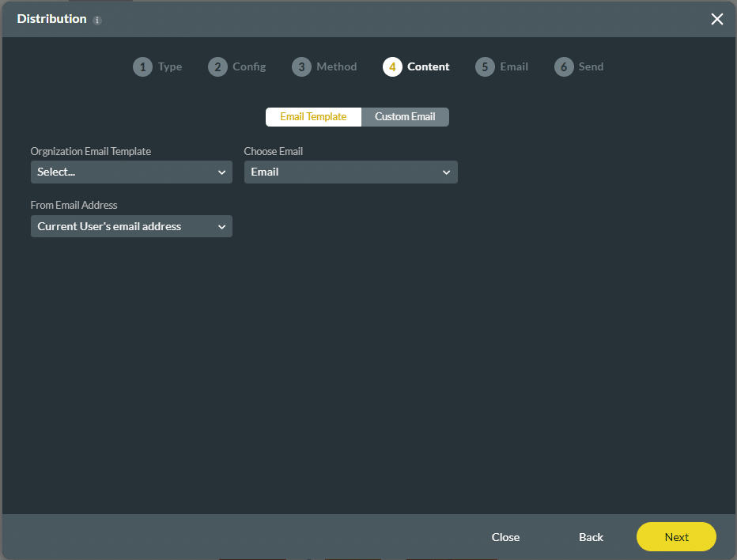Click the highlighted step 4 Content icon

pos(392,66)
